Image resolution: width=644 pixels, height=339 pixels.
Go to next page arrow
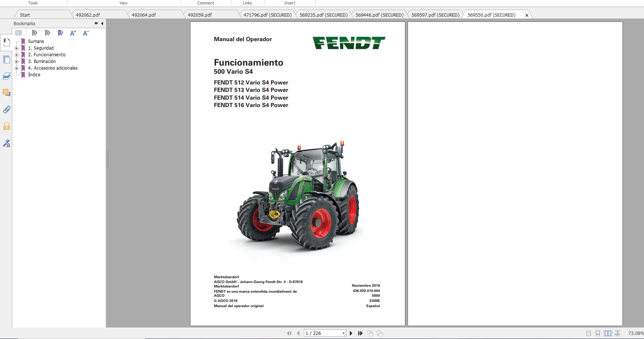(351, 333)
